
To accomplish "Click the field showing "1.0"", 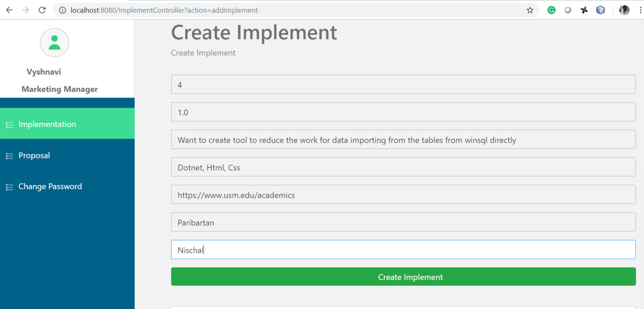I will [x=403, y=112].
